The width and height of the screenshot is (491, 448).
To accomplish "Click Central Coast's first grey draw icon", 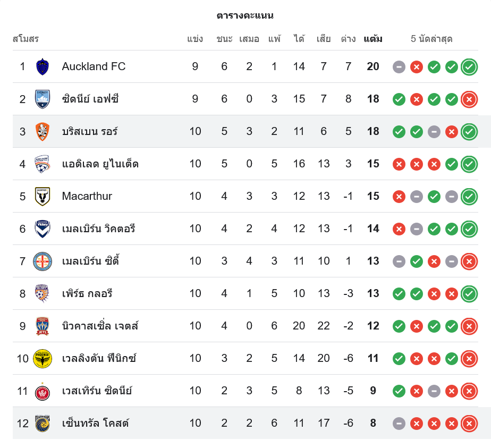I will coord(399,424).
